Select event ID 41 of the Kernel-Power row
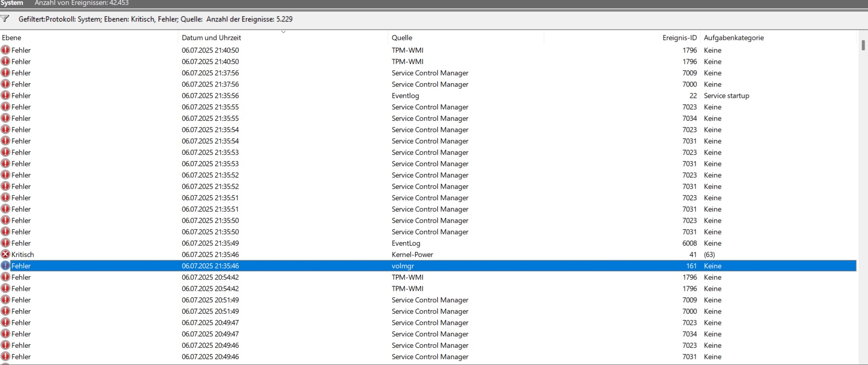 (693, 254)
